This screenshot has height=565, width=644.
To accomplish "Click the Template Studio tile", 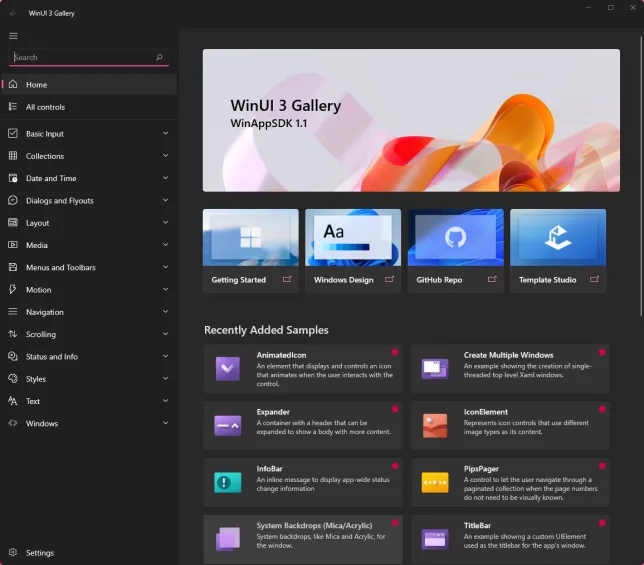I will pos(558,250).
